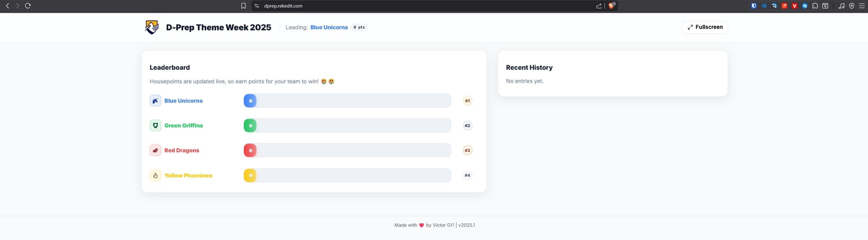Click the Leaderboard heading
The width and height of the screenshot is (868, 240).
pos(170,67)
